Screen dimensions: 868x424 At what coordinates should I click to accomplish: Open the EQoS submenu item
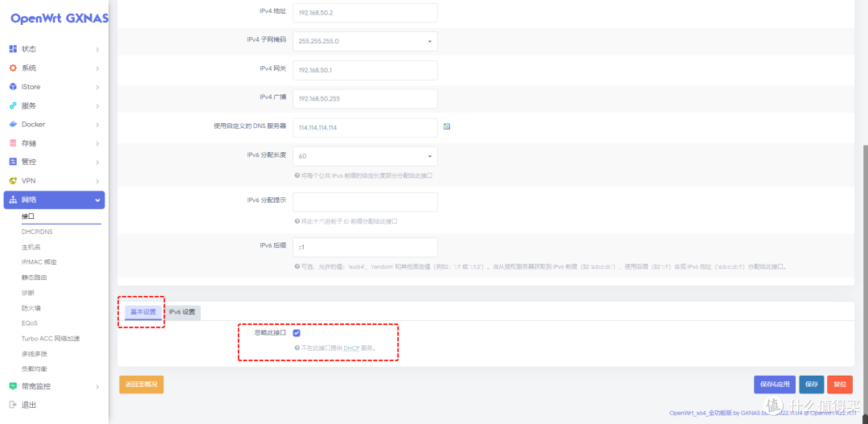[x=30, y=323]
